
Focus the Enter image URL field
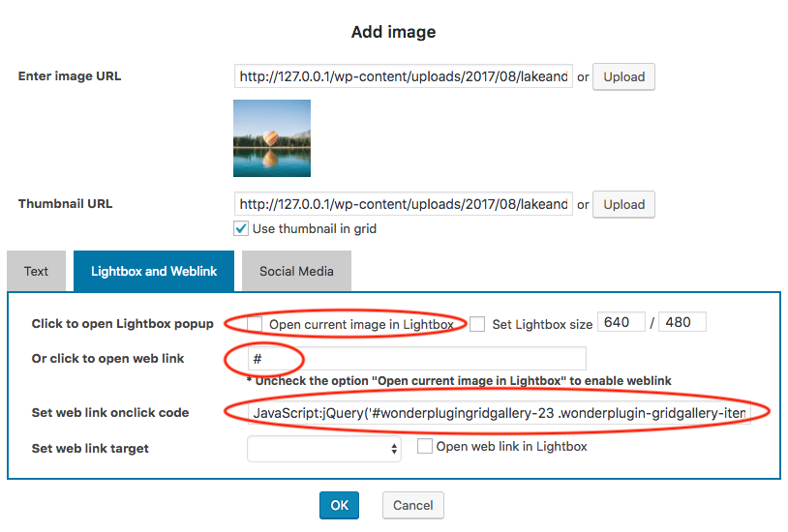click(404, 76)
